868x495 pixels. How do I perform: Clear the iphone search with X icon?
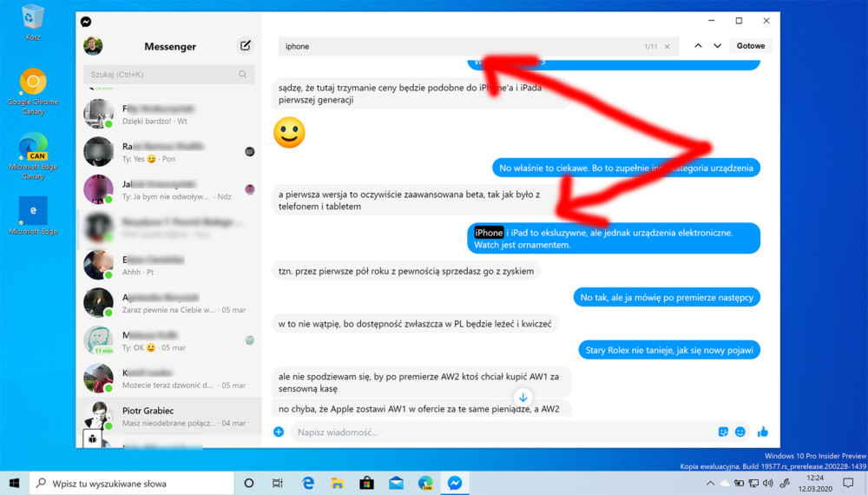click(x=667, y=47)
